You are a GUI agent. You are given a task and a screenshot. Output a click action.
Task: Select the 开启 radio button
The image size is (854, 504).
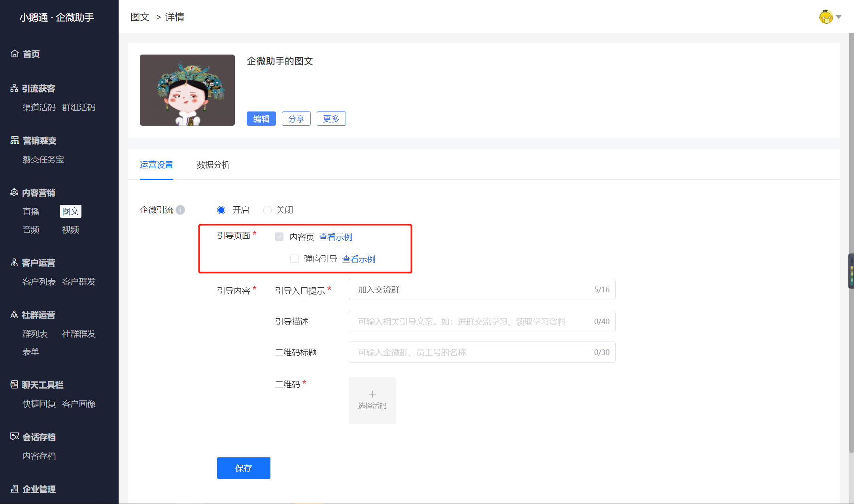(221, 210)
